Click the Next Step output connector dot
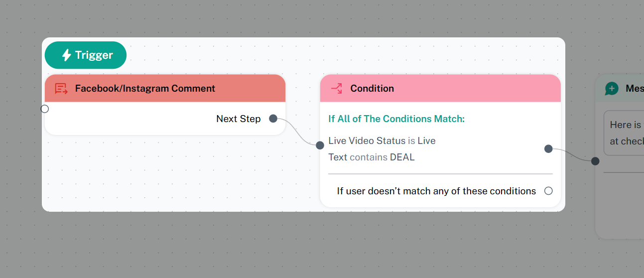The image size is (644, 278). [273, 119]
